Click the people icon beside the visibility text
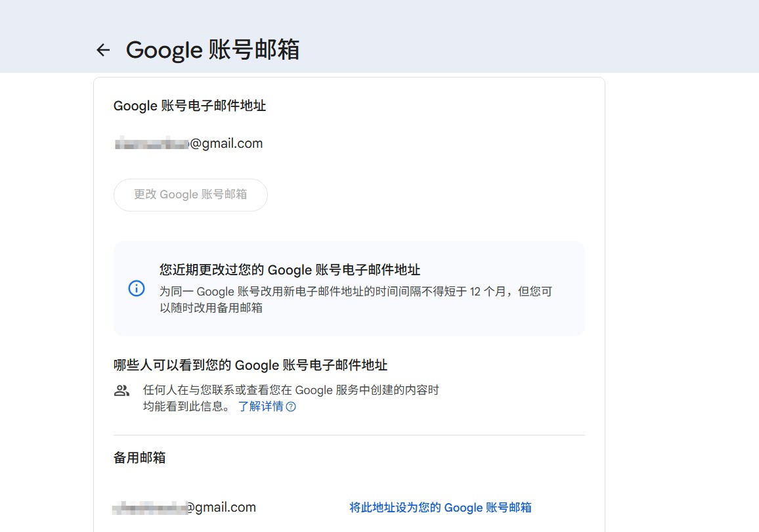 [x=121, y=391]
